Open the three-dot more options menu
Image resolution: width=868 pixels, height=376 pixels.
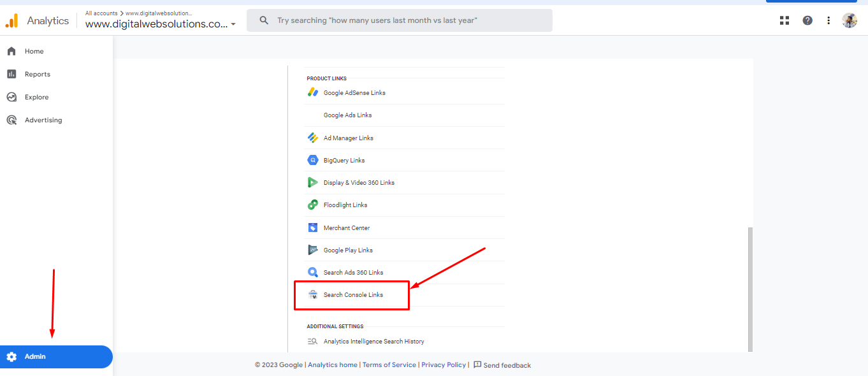[x=828, y=20]
